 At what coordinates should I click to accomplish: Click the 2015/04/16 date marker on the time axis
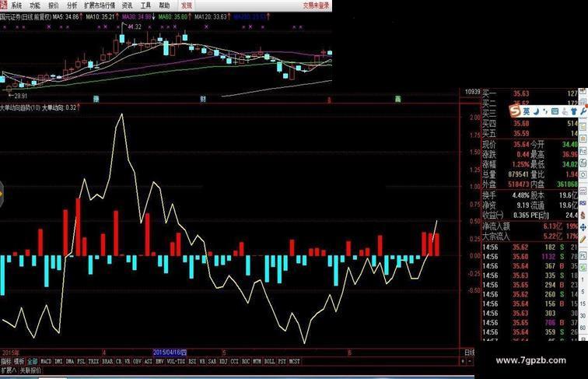(x=170, y=353)
